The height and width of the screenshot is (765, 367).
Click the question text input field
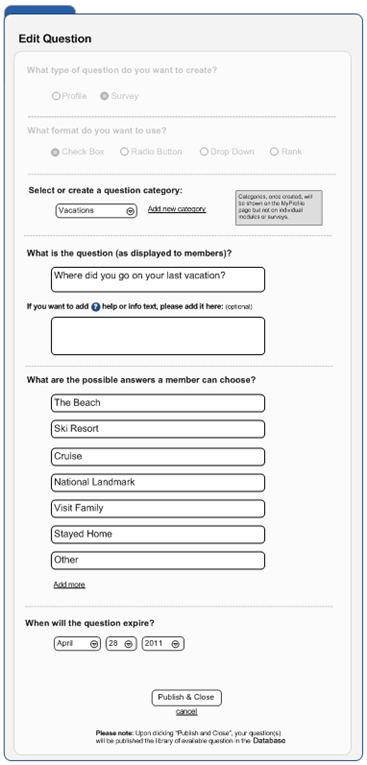[x=158, y=280]
